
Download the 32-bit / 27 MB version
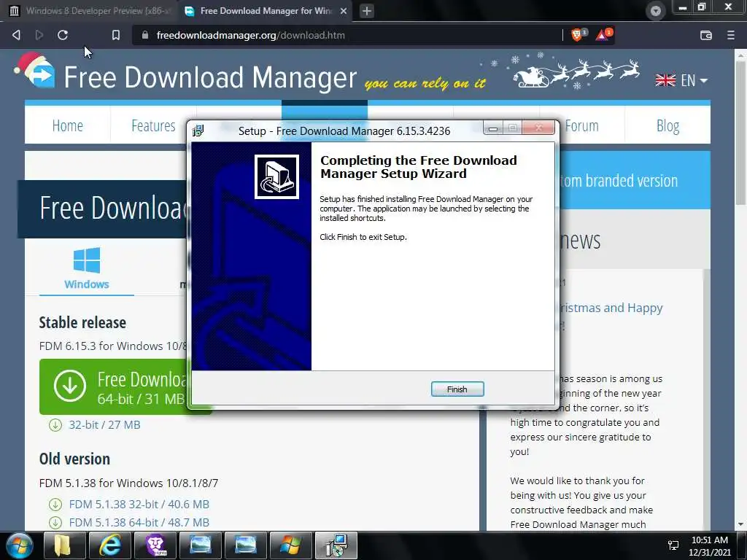[104, 425]
